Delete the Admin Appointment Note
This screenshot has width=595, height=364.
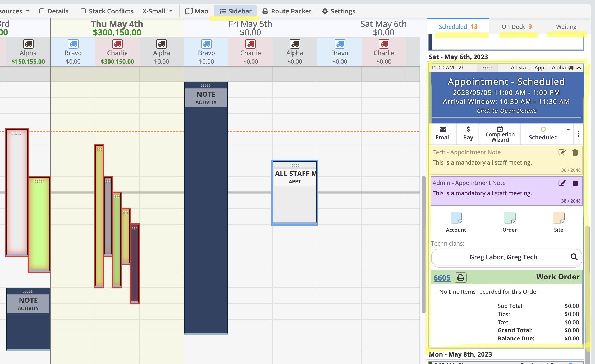coord(575,183)
